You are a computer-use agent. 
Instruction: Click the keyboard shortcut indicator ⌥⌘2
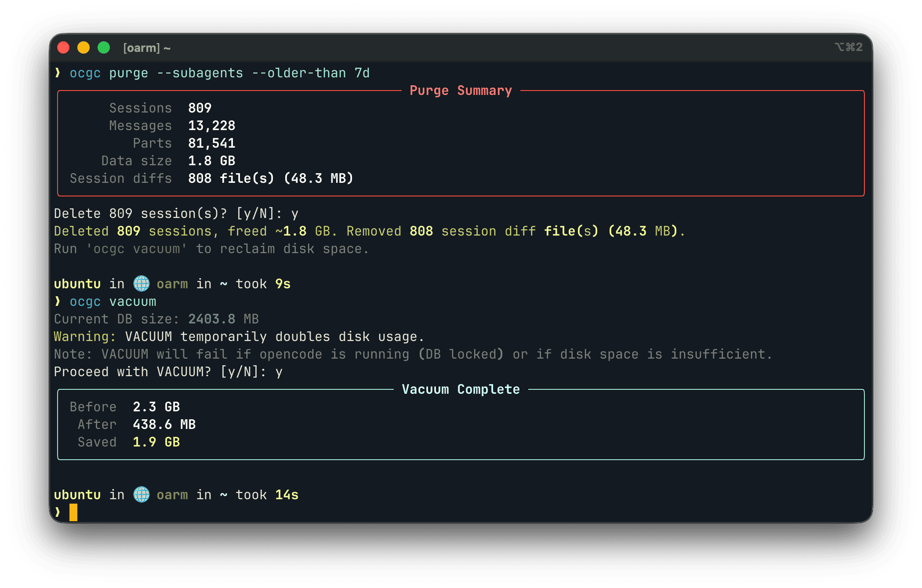(x=848, y=47)
